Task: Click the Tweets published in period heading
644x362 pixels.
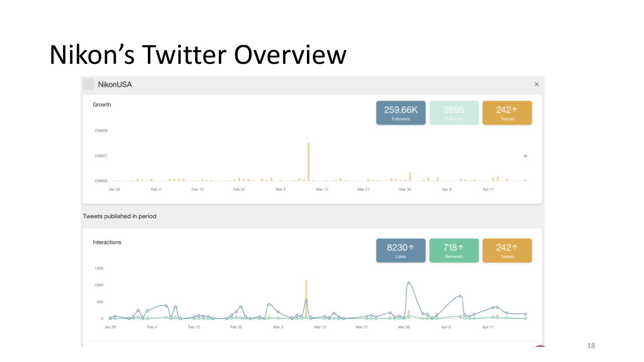Action: (x=120, y=216)
